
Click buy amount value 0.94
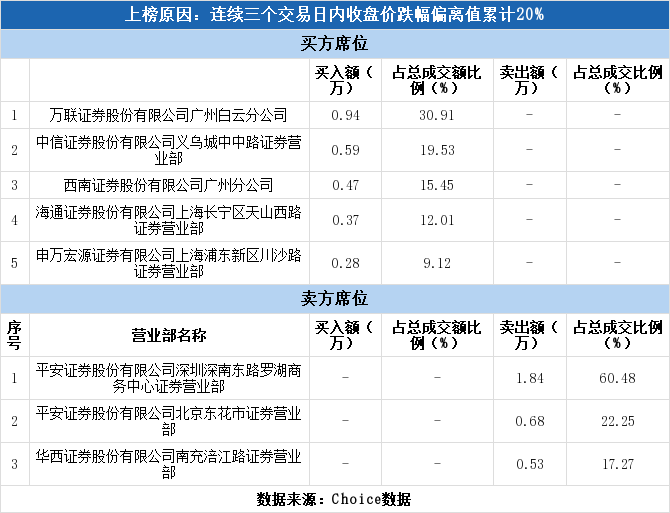pyautogui.click(x=345, y=115)
